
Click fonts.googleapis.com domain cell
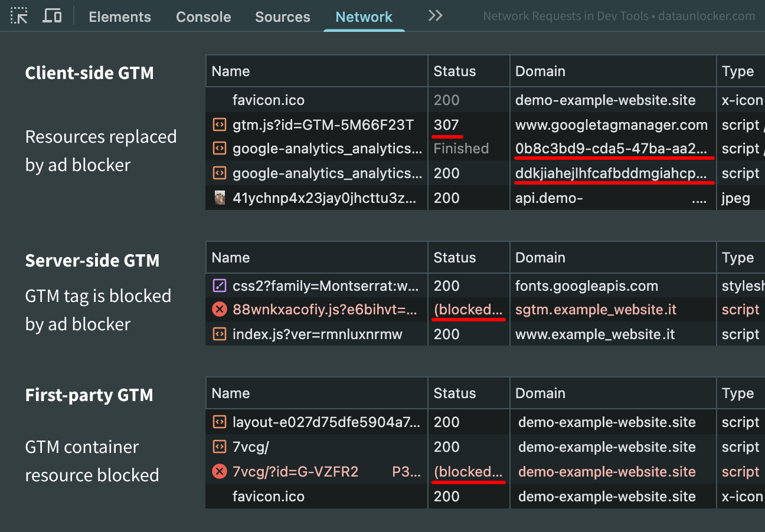tap(587, 286)
